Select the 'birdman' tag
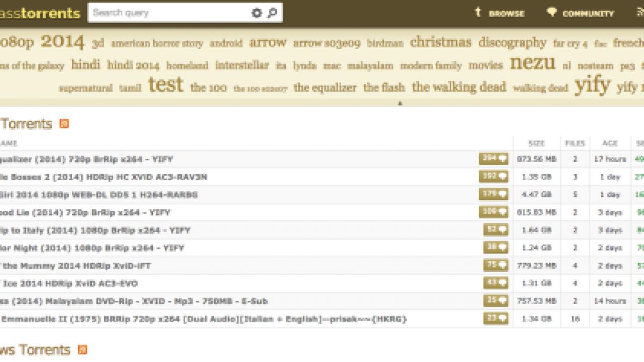The image size is (644, 362). (x=385, y=44)
